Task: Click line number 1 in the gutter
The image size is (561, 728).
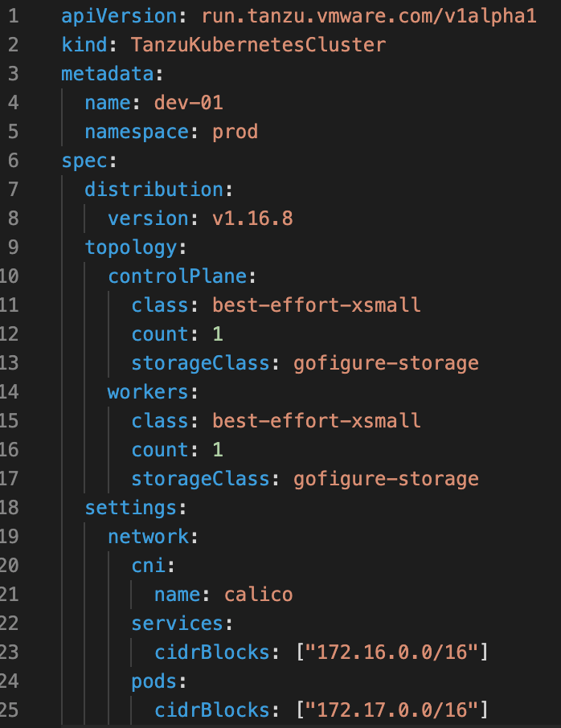Action: [11, 15]
